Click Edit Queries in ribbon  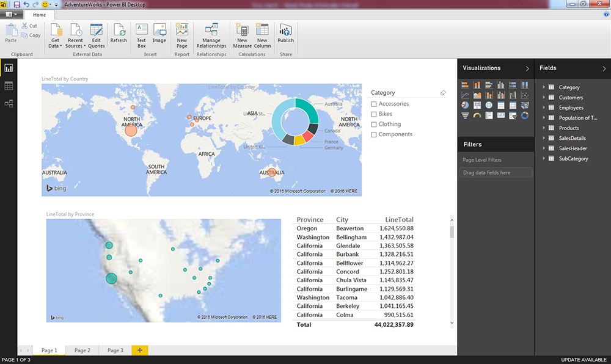(x=97, y=36)
